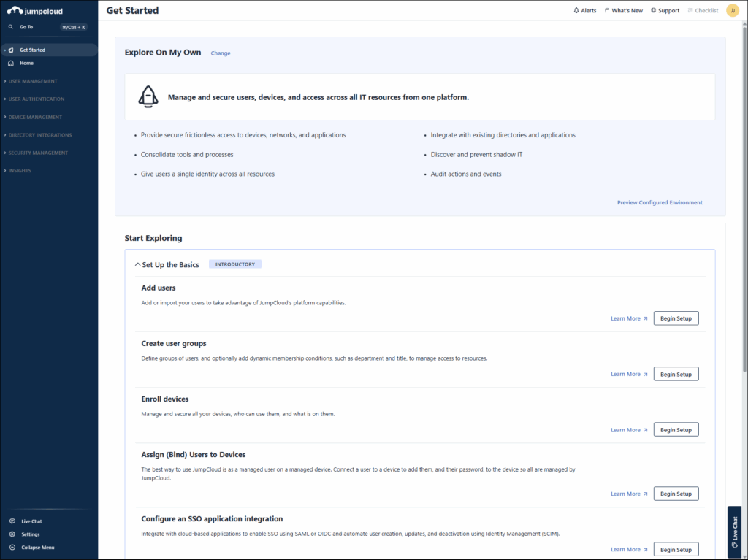Click the Collapse Menu icon
The height and width of the screenshot is (560, 748).
[x=12, y=548]
